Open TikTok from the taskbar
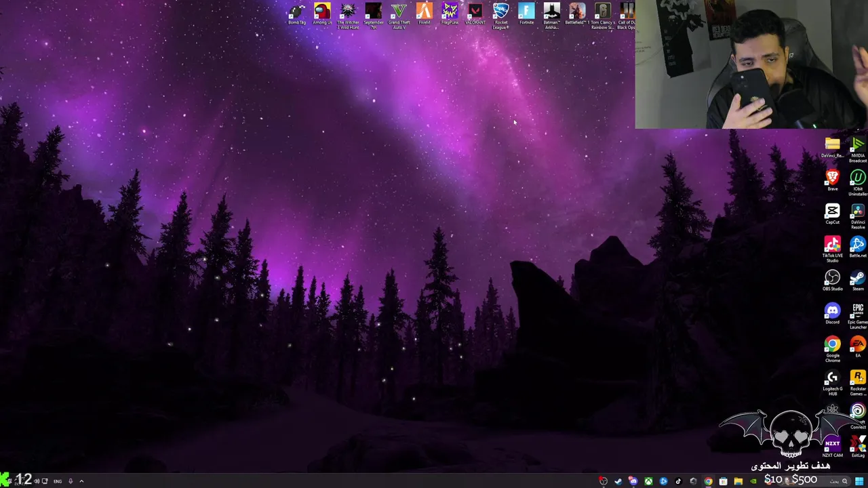The image size is (868, 488). click(x=678, y=481)
